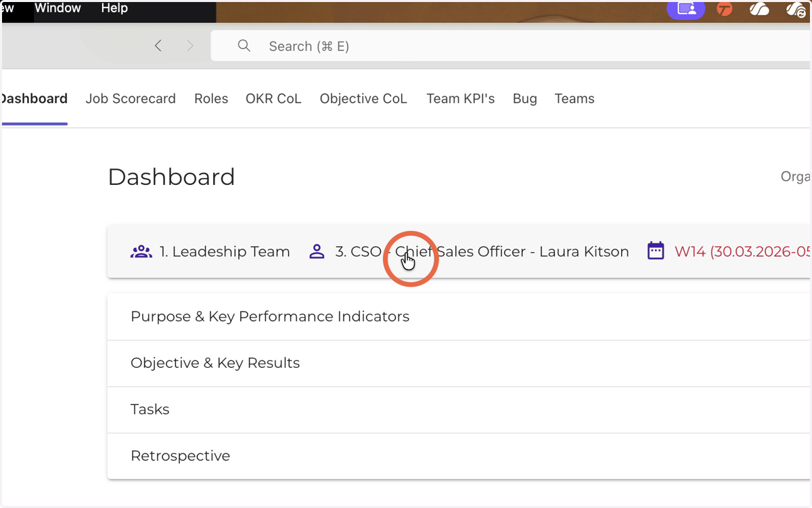Click the Dashboard page heading
Viewport: 812px width, 508px height.
(171, 177)
